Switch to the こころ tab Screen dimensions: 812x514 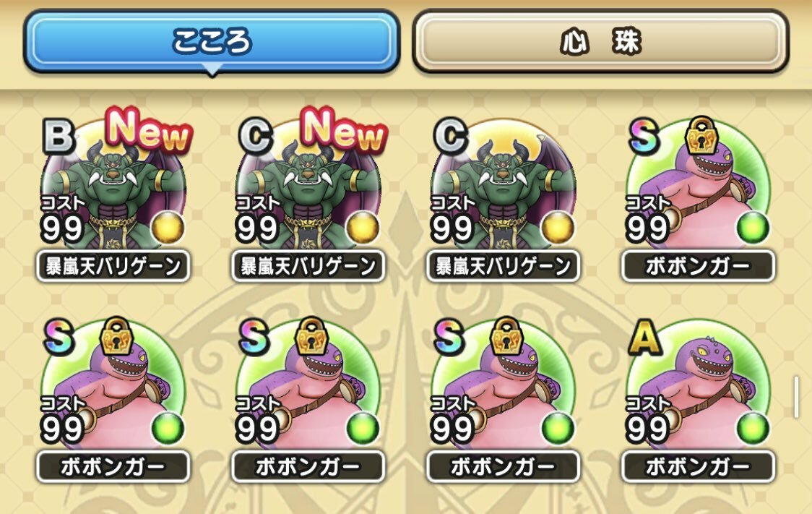pos(212,41)
